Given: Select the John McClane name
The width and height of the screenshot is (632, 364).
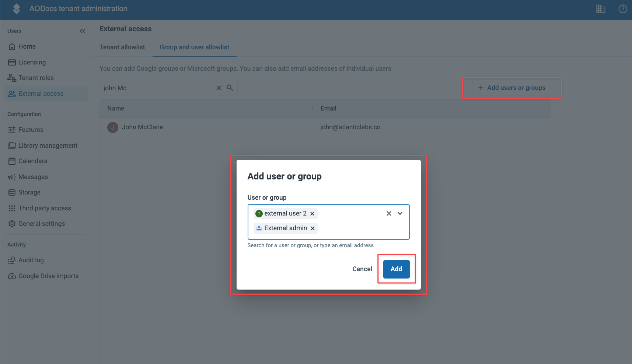Looking at the screenshot, I should pos(142,127).
